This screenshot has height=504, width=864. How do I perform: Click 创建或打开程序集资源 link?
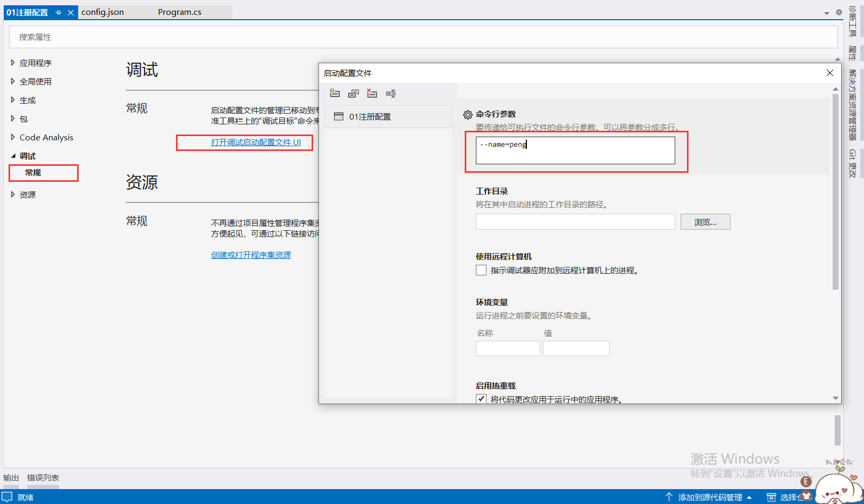(x=251, y=255)
